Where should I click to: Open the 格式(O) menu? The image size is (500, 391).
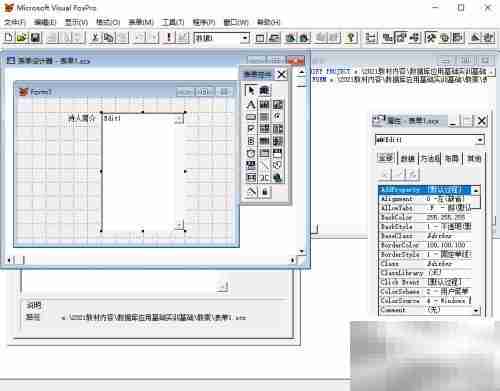tap(108, 22)
